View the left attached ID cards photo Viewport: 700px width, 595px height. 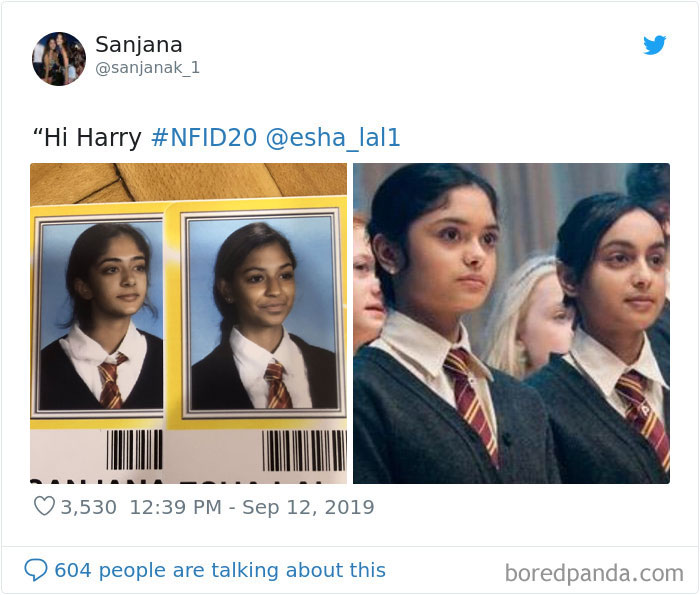tap(188, 323)
